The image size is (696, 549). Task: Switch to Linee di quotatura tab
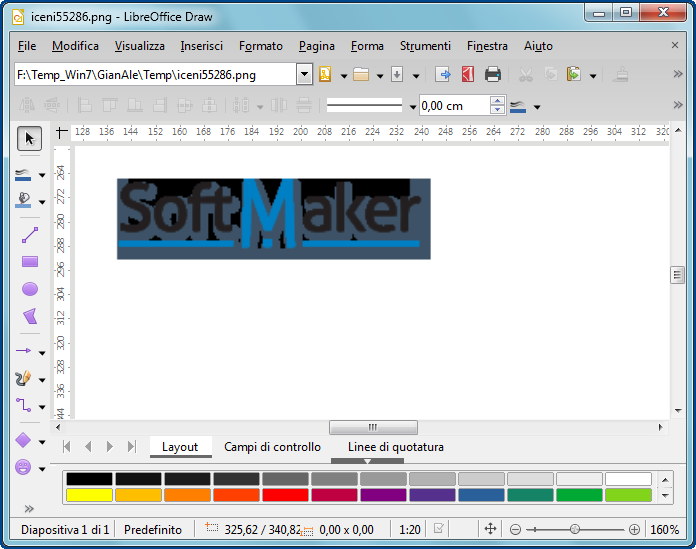pyautogui.click(x=395, y=447)
